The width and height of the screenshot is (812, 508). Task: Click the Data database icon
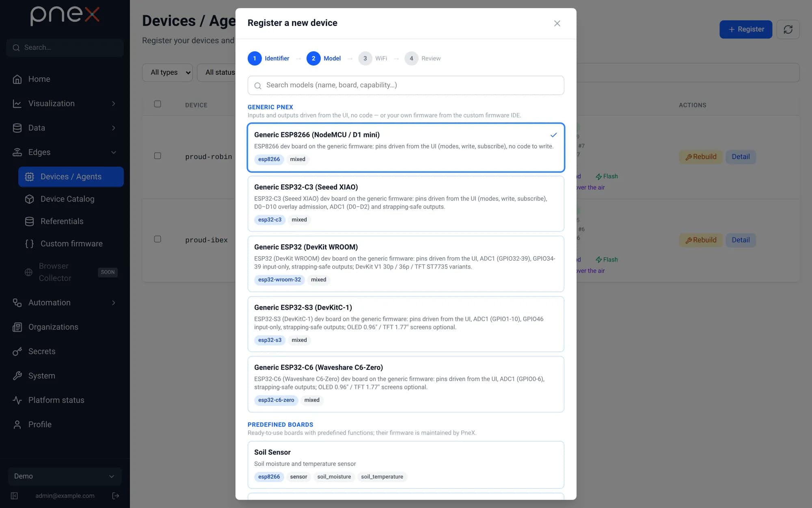point(17,128)
